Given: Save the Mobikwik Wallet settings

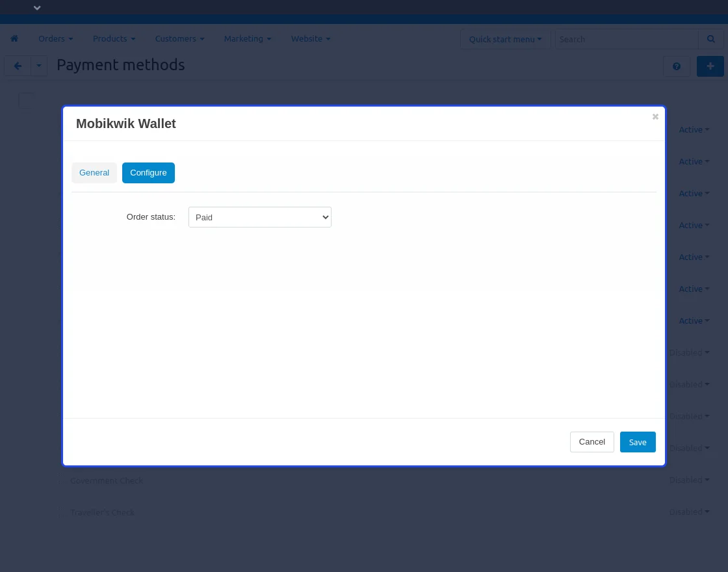Looking at the screenshot, I should pyautogui.click(x=638, y=442).
